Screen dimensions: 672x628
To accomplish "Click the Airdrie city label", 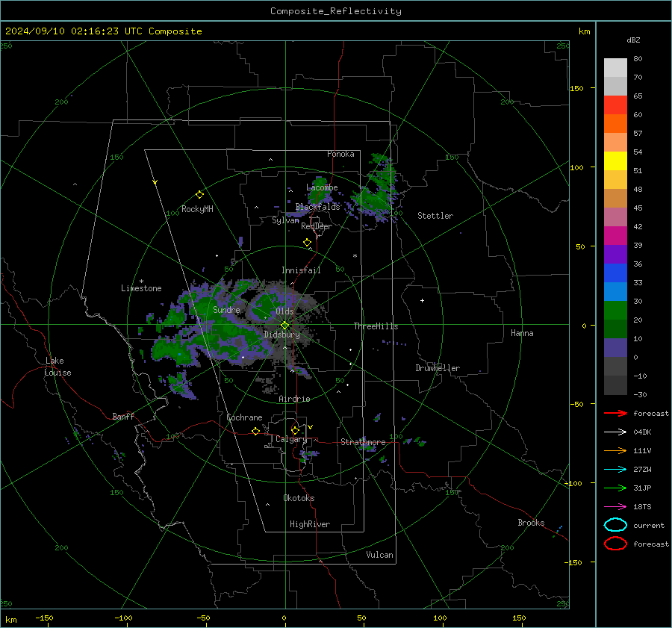I will click(x=294, y=399).
